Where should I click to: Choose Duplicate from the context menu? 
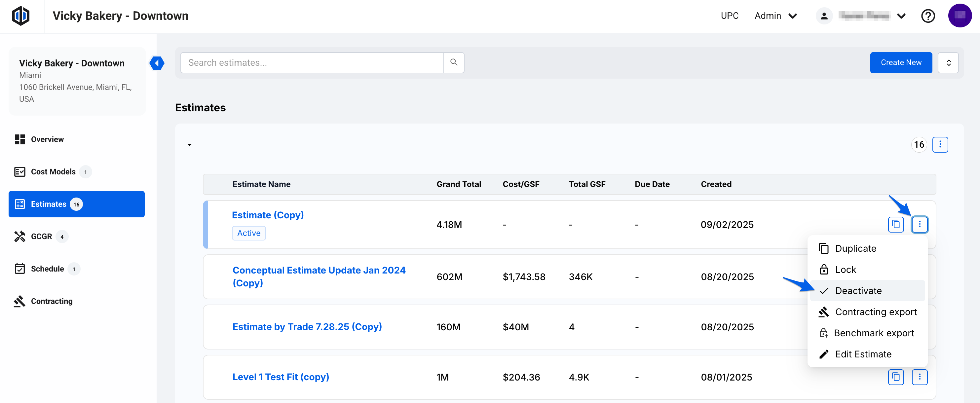click(x=867, y=249)
